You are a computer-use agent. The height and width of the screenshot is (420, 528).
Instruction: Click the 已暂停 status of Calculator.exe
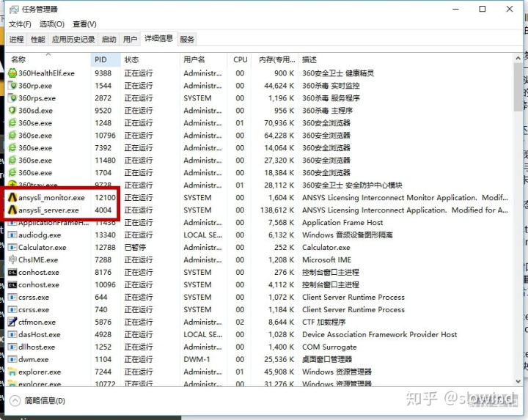135,247
